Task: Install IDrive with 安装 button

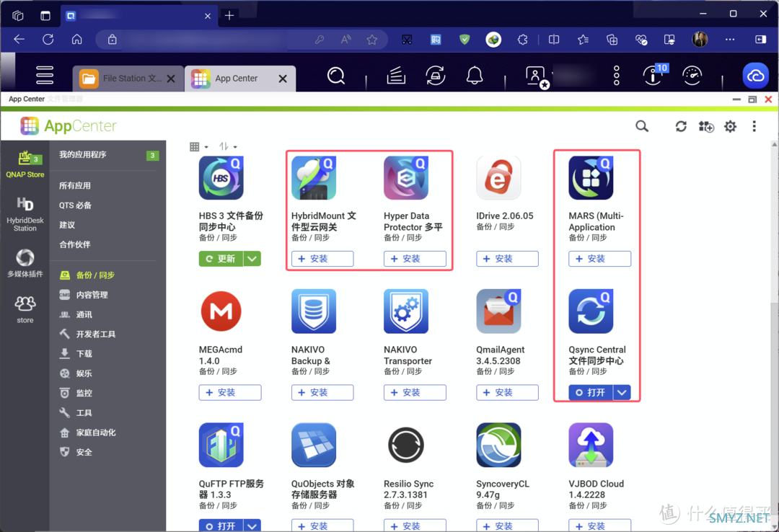Action: click(x=507, y=259)
